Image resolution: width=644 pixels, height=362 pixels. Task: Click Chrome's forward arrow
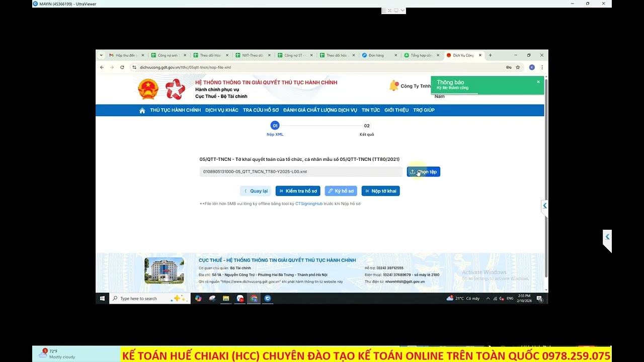coord(112,67)
